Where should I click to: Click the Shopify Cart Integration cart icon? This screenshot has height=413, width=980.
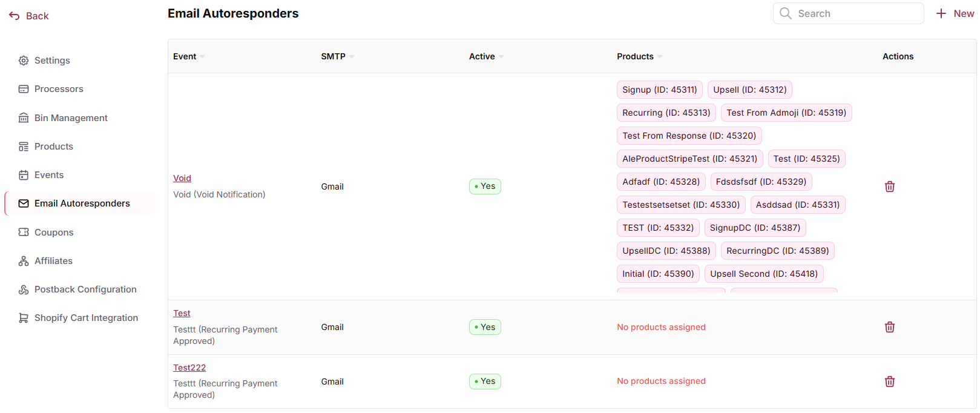coord(24,318)
